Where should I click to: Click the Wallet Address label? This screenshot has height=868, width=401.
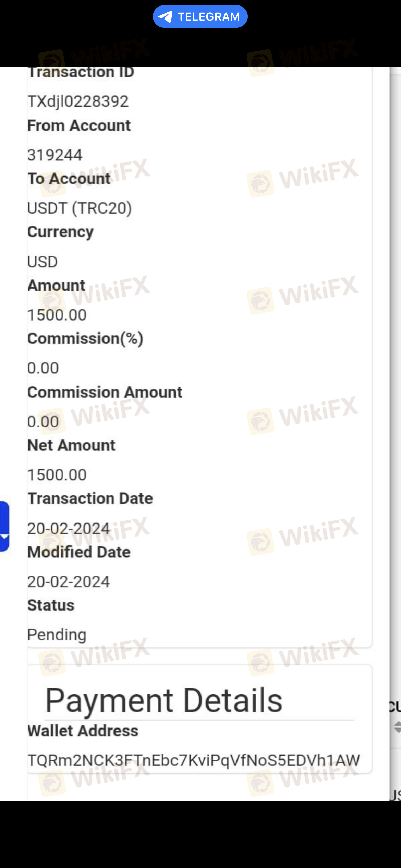pos(83,731)
